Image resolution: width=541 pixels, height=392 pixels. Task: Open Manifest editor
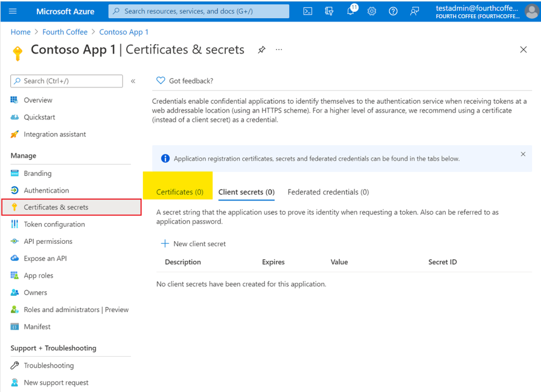[x=37, y=327]
